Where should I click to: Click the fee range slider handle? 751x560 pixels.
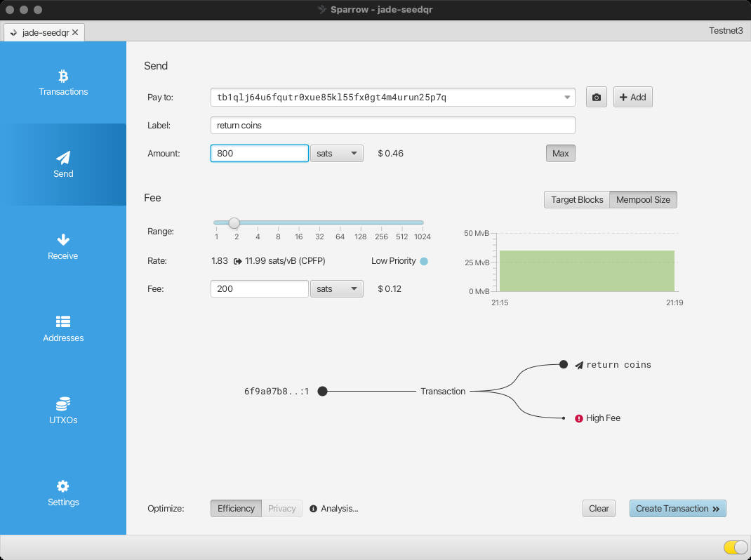point(234,222)
